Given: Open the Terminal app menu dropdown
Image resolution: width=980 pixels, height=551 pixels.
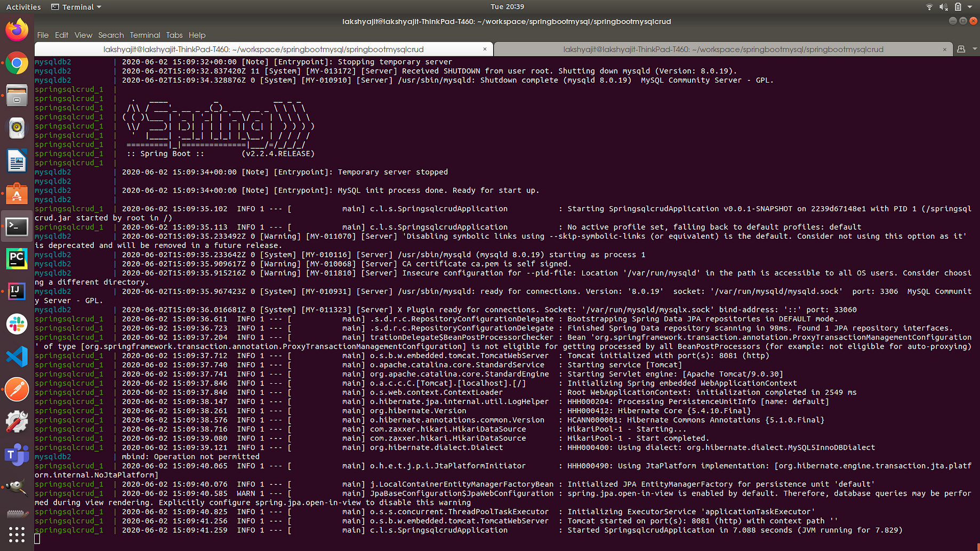Looking at the screenshot, I should pyautogui.click(x=76, y=7).
